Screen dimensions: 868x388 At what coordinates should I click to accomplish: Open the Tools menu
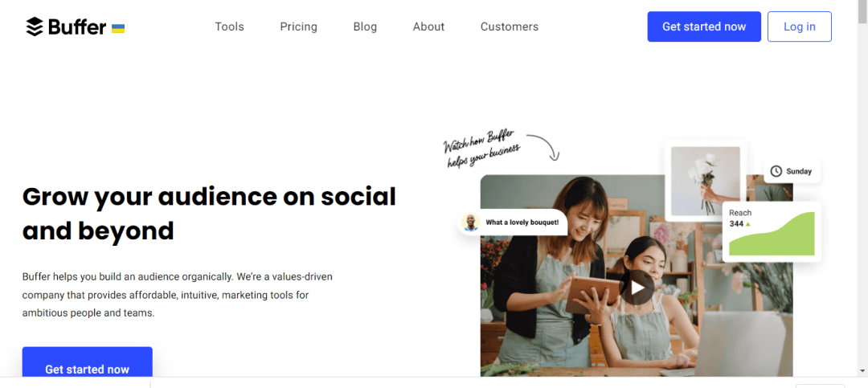229,27
